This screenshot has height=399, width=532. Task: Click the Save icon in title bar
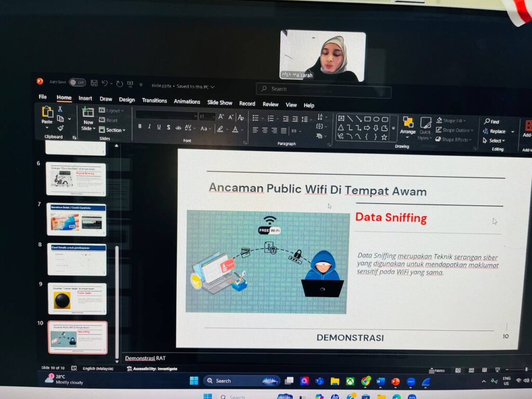pos(94,83)
